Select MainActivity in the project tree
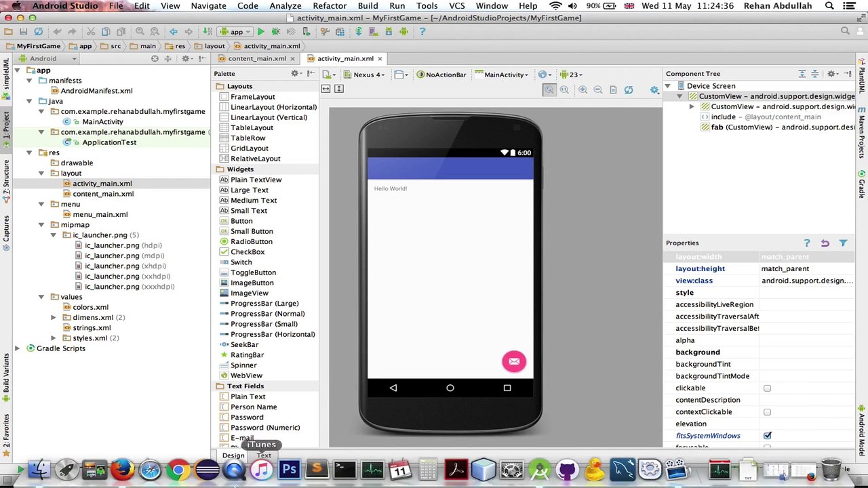 102,122
